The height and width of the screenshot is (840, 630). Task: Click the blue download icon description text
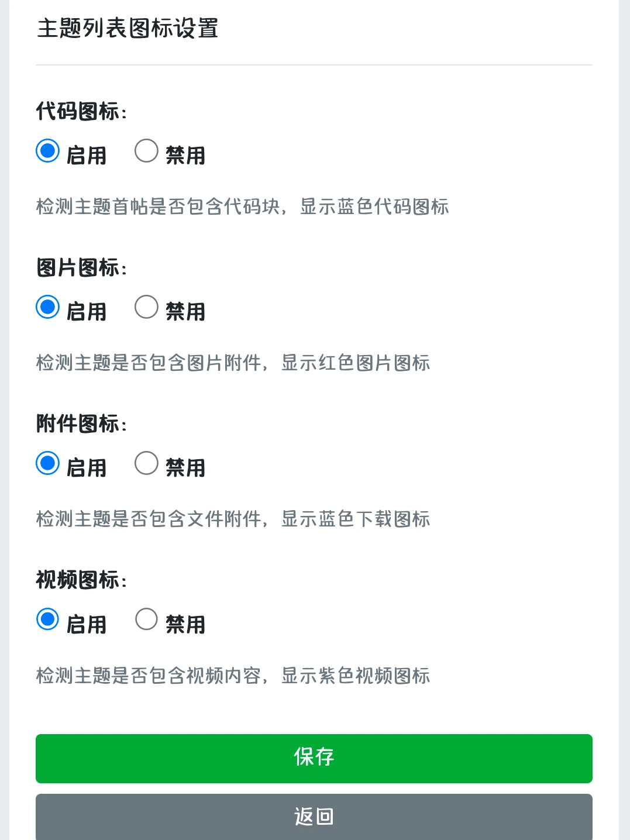pyautogui.click(x=233, y=519)
